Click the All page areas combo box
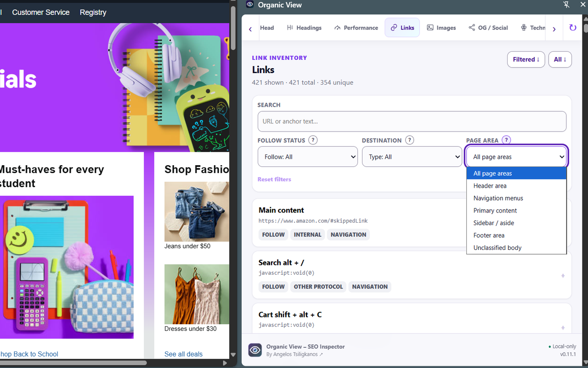Screen dimensions: 588x368 [517, 157]
